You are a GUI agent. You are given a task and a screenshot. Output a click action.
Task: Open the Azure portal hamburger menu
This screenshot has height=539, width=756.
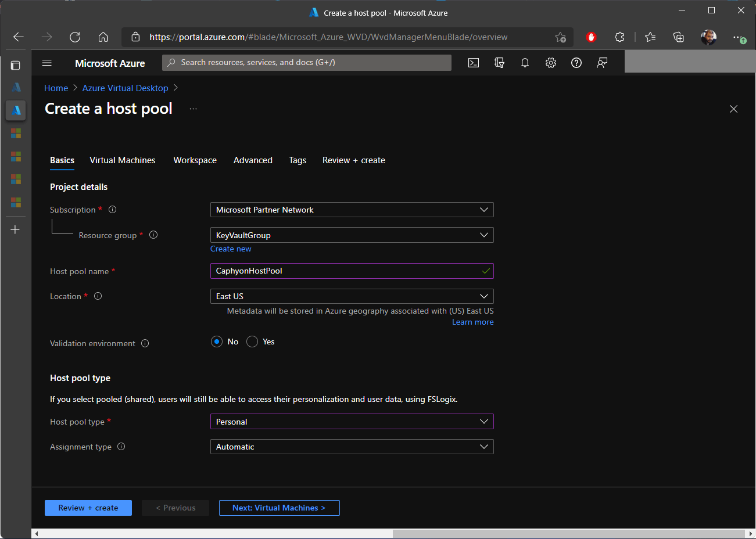coord(47,63)
